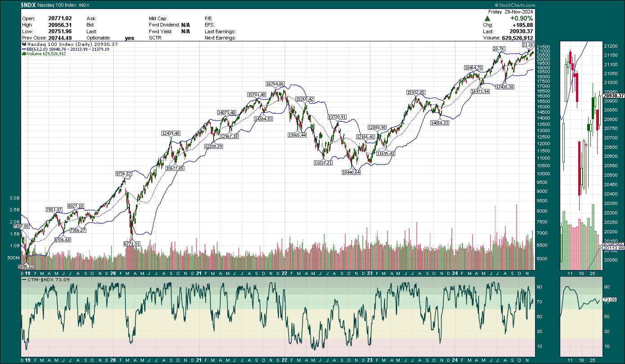Click the 16973.94 price label
Image resolution: width=625 pixels, height=364 pixels.
[x=480, y=91]
